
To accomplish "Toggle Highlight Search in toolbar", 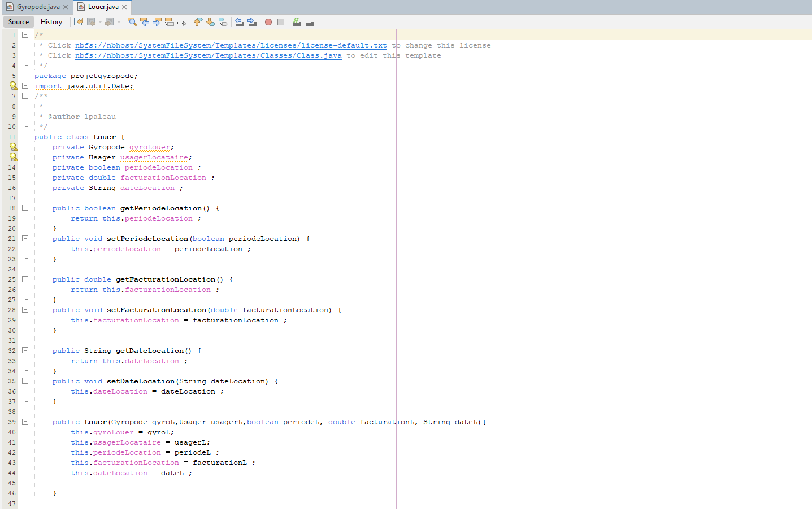I will [170, 22].
